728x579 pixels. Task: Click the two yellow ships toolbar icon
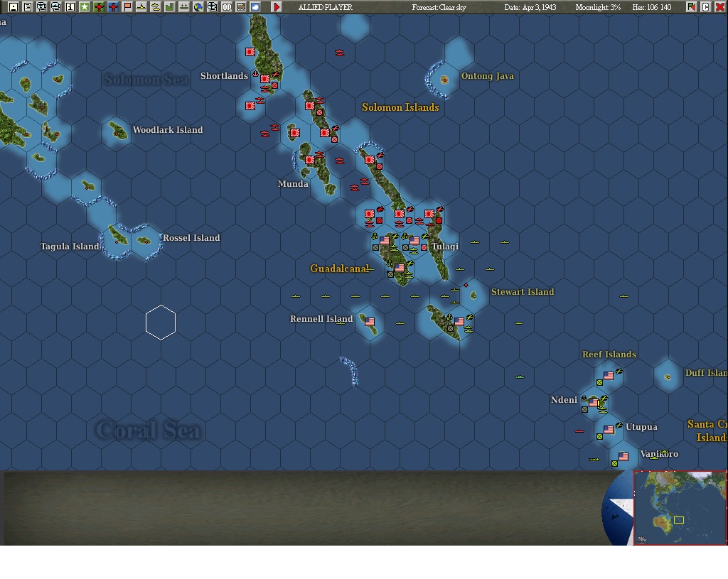(x=156, y=7)
